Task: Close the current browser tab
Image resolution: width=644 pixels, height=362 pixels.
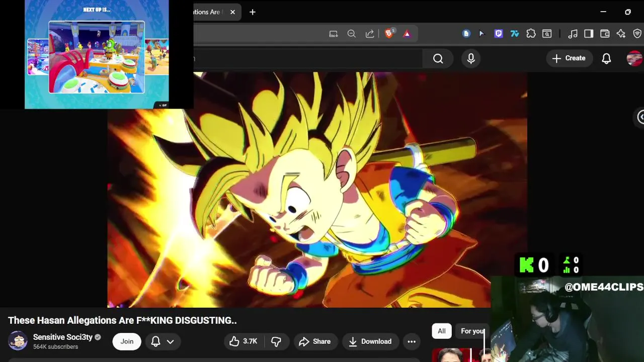Action: (232, 12)
